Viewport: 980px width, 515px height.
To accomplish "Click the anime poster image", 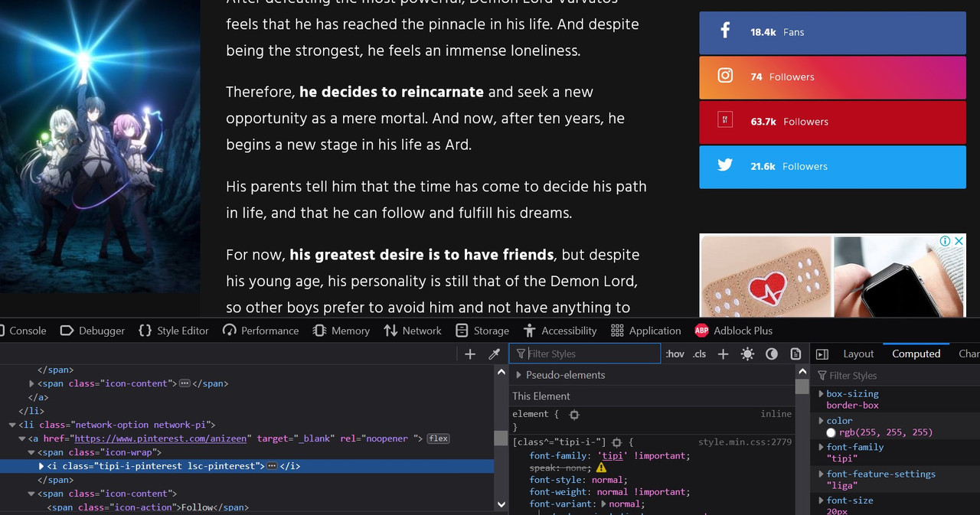I will tap(100, 146).
